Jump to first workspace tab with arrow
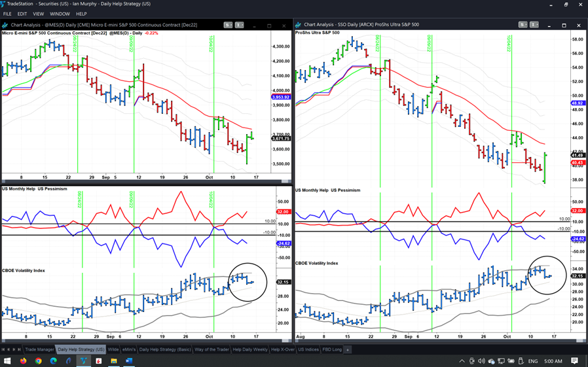This screenshot has height=367, width=588. coord(4,350)
